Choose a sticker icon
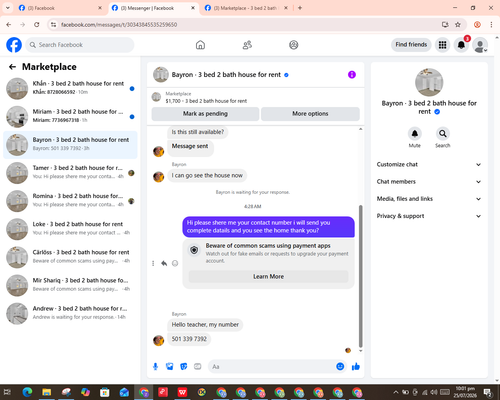Screen dimensions: 500x400 [184, 367]
